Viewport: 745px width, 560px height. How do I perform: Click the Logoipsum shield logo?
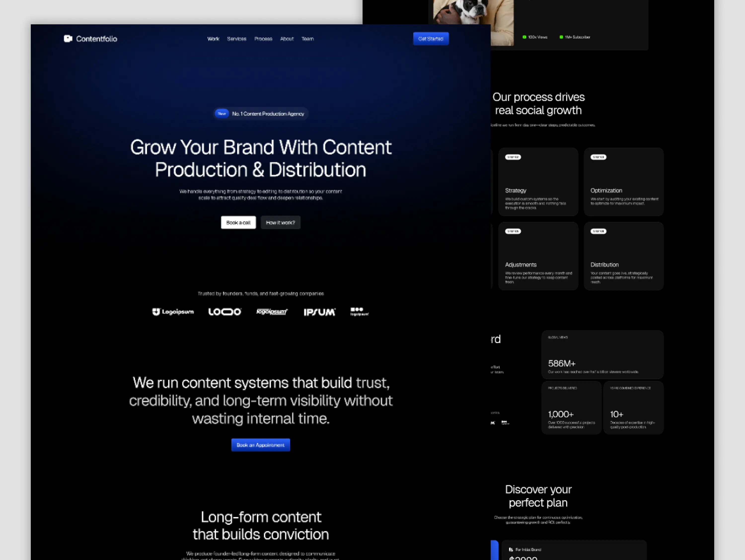pos(173,312)
